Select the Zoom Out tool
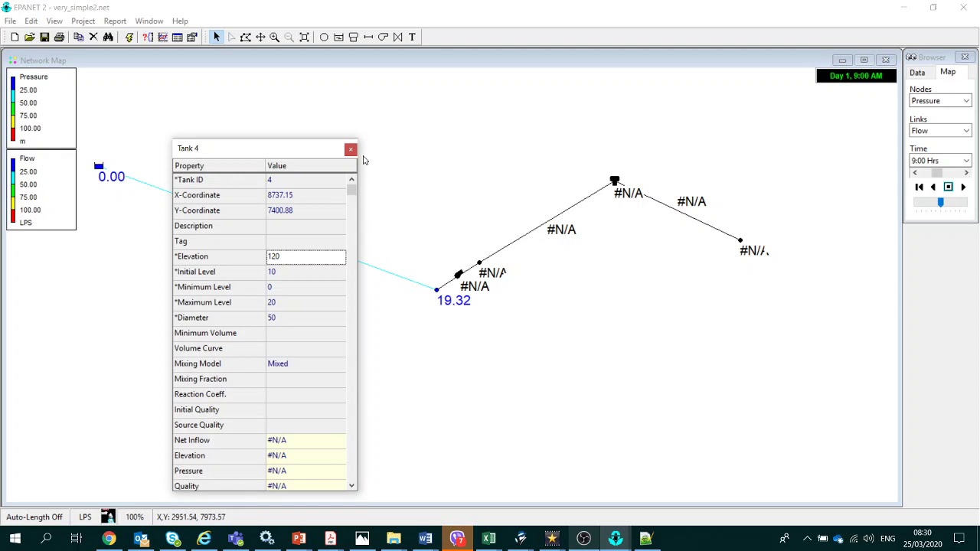Image resolution: width=980 pixels, height=551 pixels. (x=289, y=37)
